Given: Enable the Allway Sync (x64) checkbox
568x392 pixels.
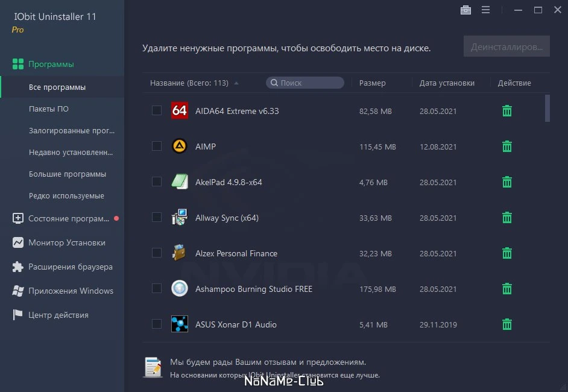Looking at the screenshot, I should click(157, 217).
